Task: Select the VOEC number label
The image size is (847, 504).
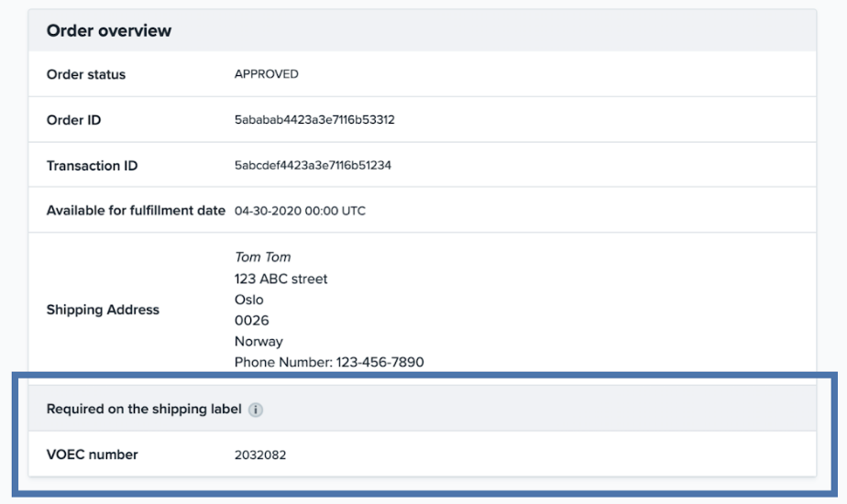Action: (92, 454)
